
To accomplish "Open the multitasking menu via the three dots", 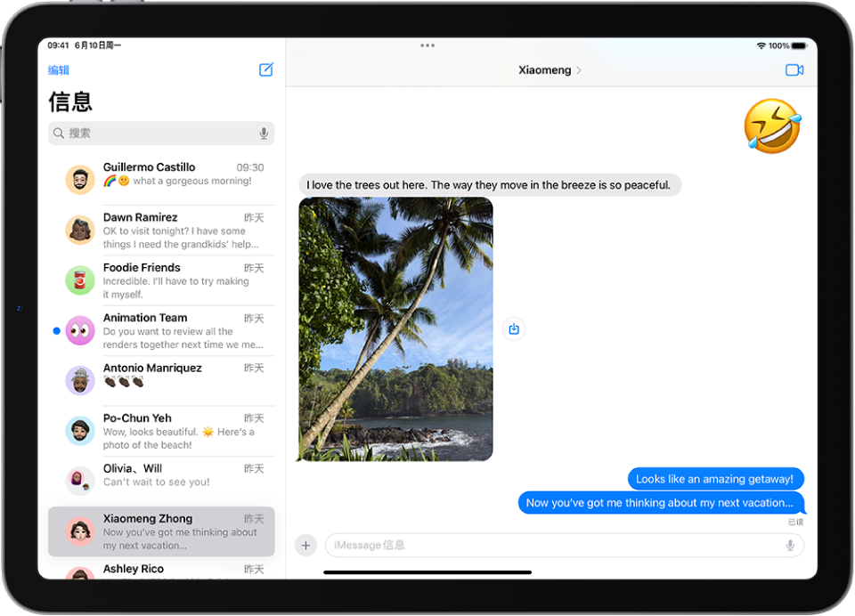I will pos(427,45).
